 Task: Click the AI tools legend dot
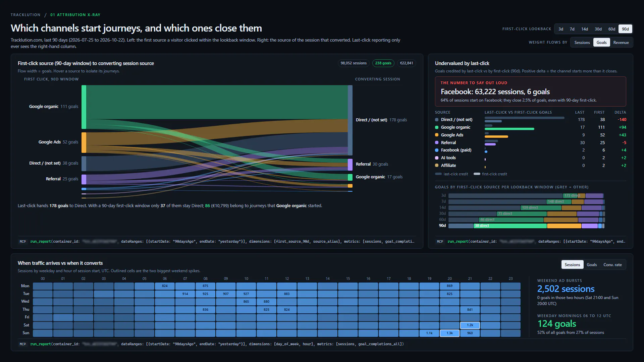point(437,158)
